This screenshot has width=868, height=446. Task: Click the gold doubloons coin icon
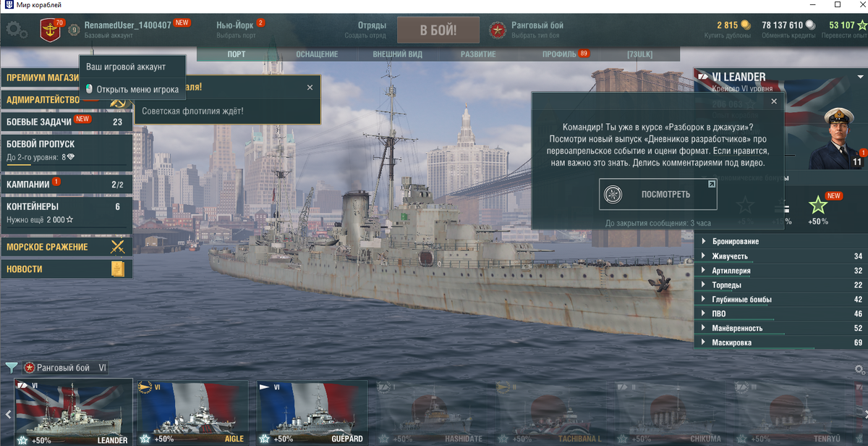[746, 25]
